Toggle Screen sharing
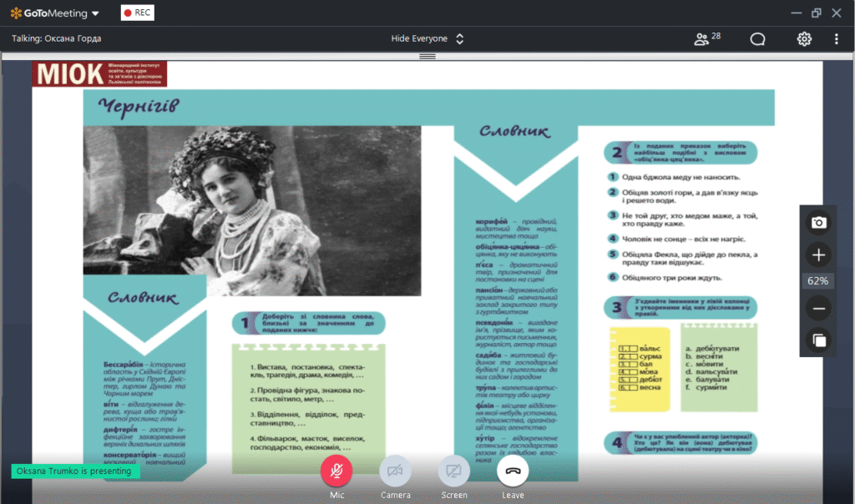Image resolution: width=855 pixels, height=504 pixels. coord(453,471)
